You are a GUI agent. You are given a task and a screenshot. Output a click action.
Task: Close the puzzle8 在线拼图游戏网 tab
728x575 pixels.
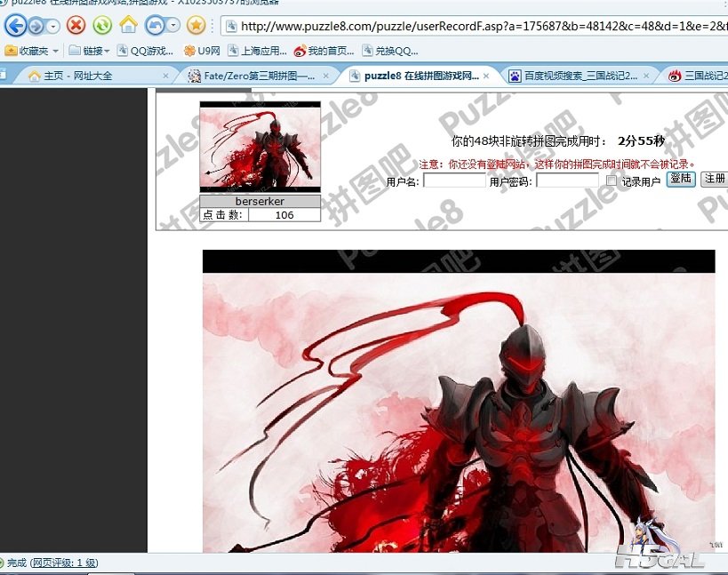[486, 76]
